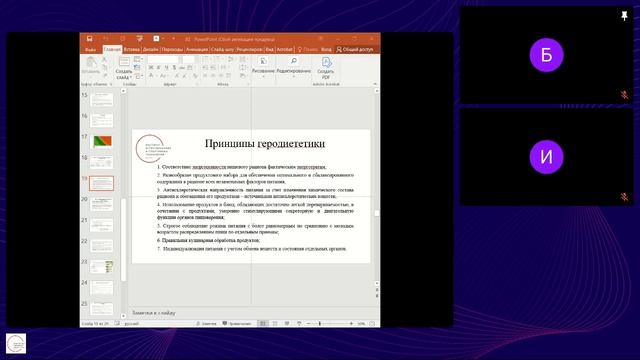
Task: Align text left in Абзац group
Action: (x=205, y=76)
